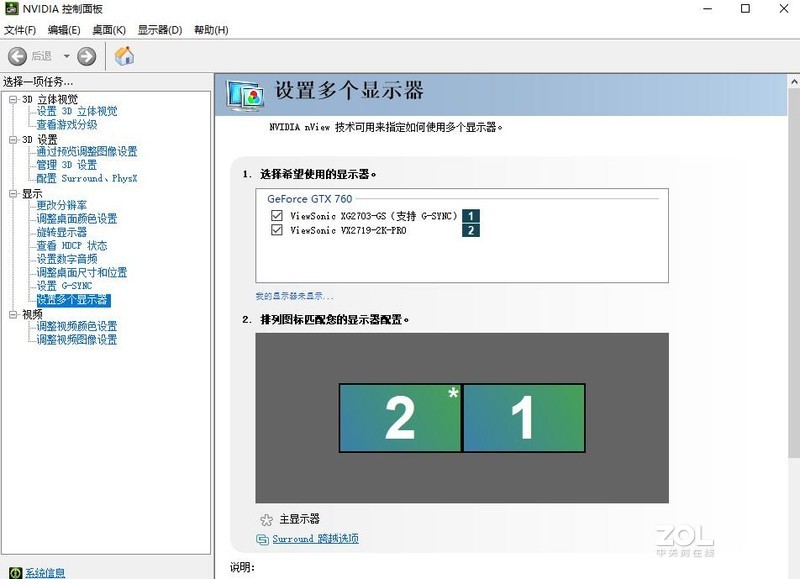Collapse the 视频 tree node

pos(14,315)
